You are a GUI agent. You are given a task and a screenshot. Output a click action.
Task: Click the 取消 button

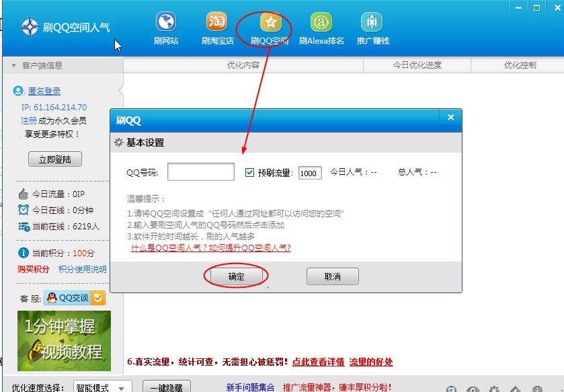(332, 276)
